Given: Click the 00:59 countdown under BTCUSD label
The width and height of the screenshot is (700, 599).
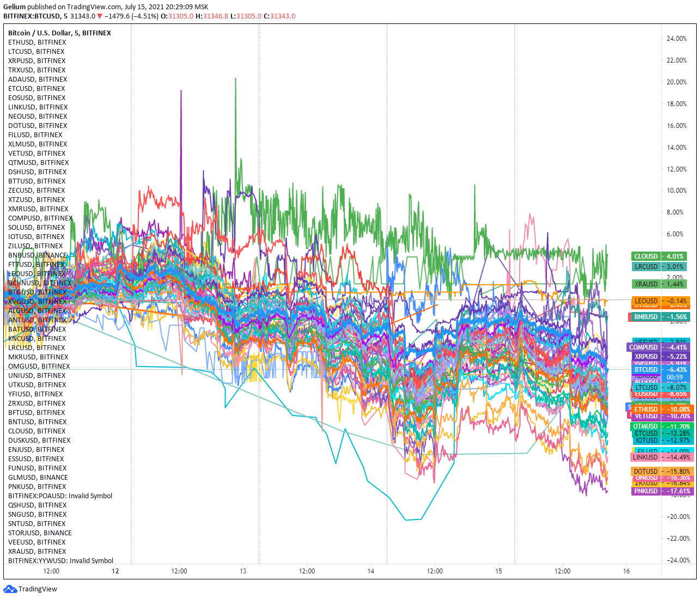Looking at the screenshot, I should click(674, 377).
